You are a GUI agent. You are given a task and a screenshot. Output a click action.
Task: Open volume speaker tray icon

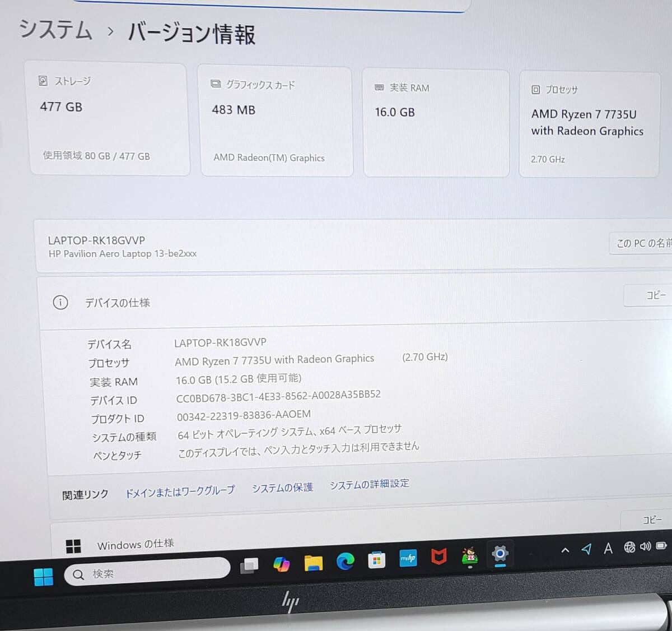[x=646, y=546]
